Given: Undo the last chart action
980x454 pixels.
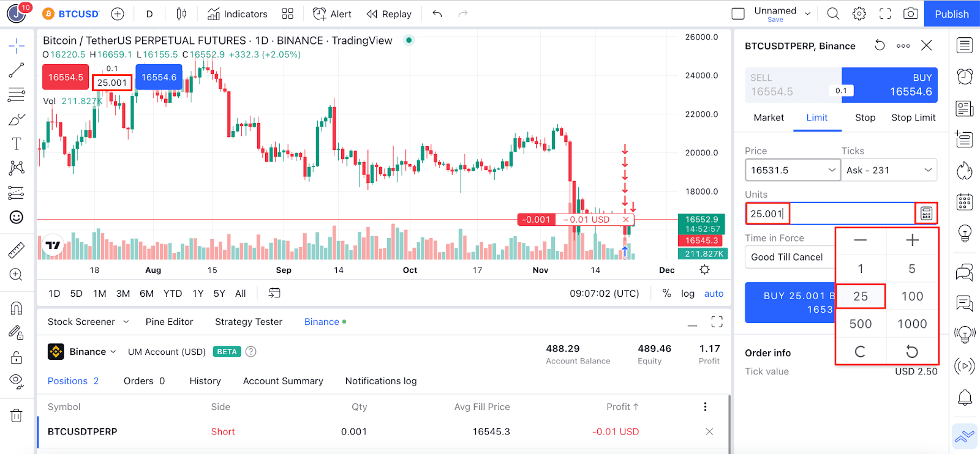Looking at the screenshot, I should 437,14.
